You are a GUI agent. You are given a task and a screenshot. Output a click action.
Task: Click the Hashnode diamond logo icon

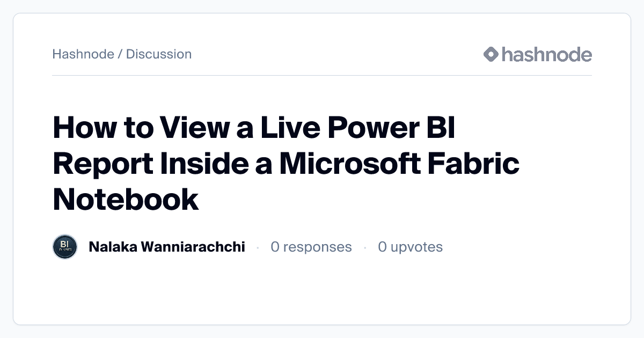pos(491,54)
